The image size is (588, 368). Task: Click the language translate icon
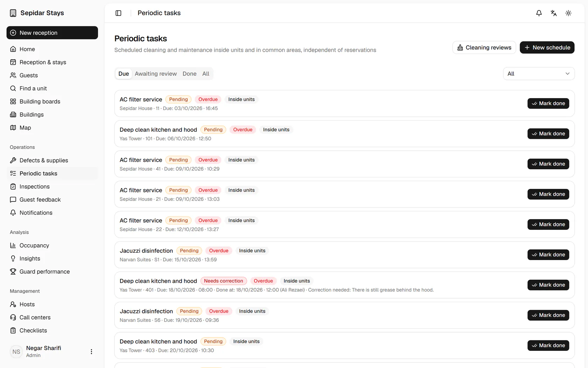tap(554, 13)
